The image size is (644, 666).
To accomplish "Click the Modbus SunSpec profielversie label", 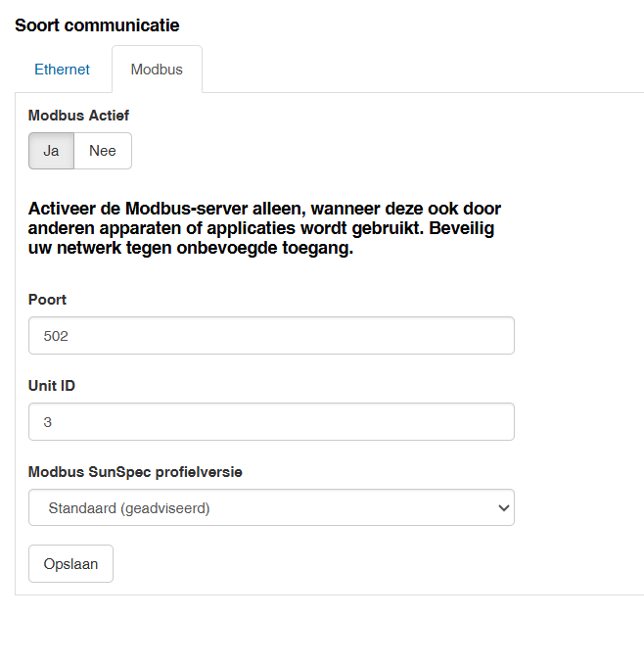I will 135,472.
